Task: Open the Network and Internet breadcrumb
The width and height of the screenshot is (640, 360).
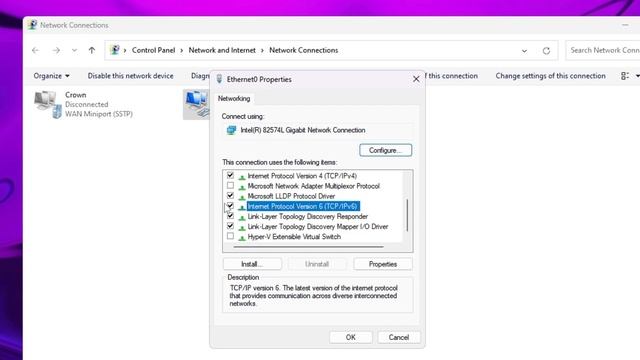Action: coord(222,50)
